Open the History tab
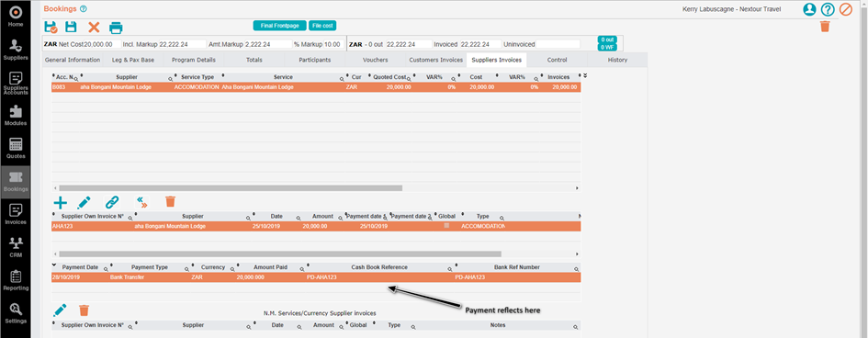 click(617, 60)
